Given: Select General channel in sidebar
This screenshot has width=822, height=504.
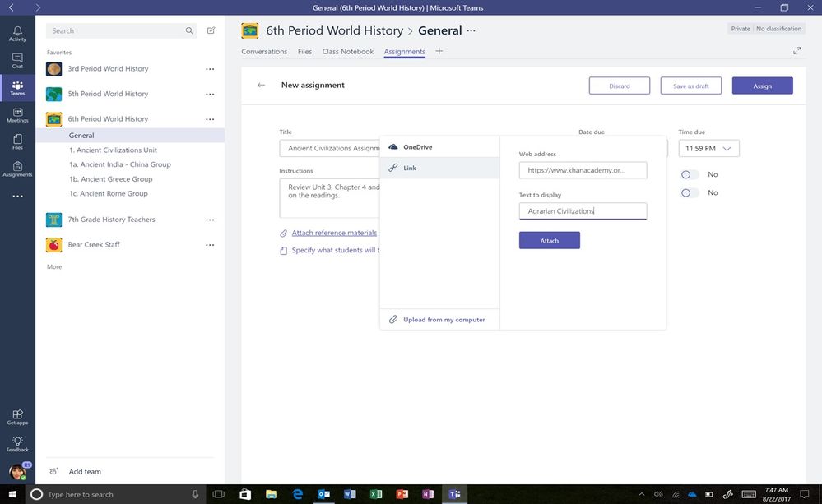Looking at the screenshot, I should tap(130, 135).
